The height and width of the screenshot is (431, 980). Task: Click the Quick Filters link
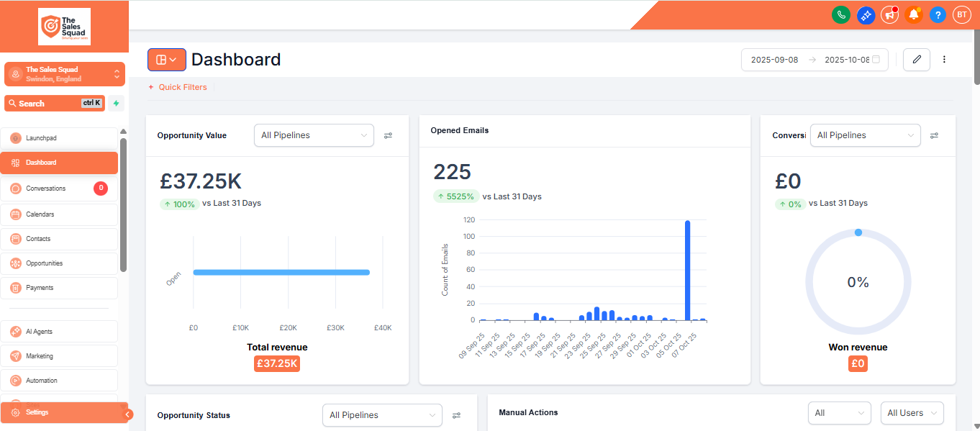coord(178,87)
